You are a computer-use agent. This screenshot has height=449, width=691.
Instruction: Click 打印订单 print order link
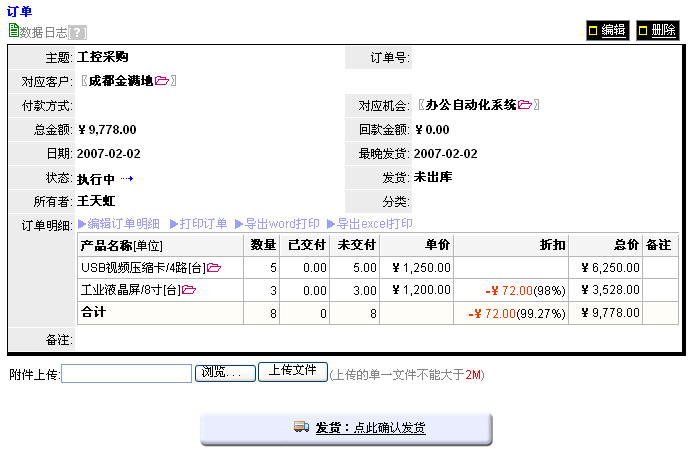point(198,224)
